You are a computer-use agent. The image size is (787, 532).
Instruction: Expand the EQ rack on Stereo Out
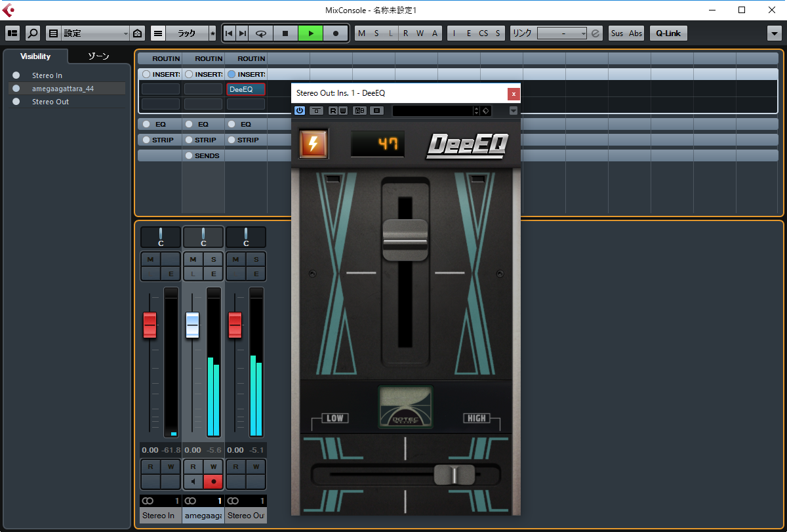[x=246, y=124]
